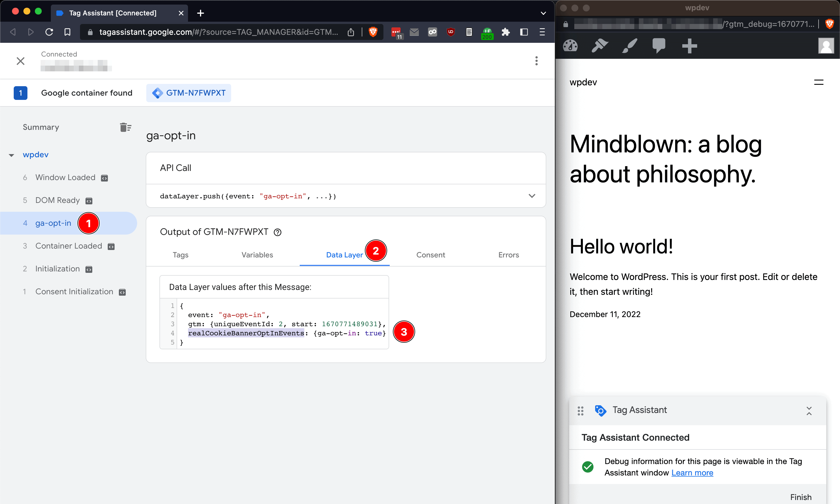Click the WordPress customize paintbrush icon
The height and width of the screenshot is (504, 840).
(629, 46)
